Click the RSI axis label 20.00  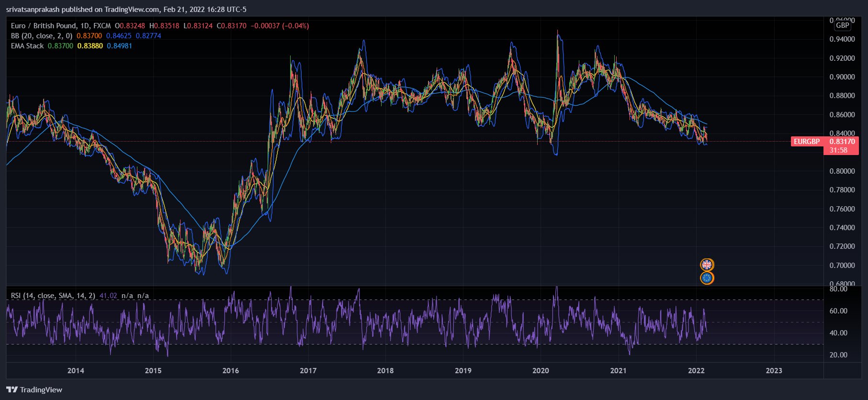click(x=838, y=355)
